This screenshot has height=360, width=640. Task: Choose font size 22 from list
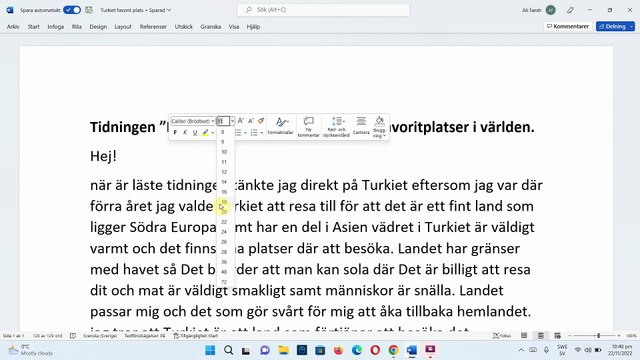click(224, 222)
